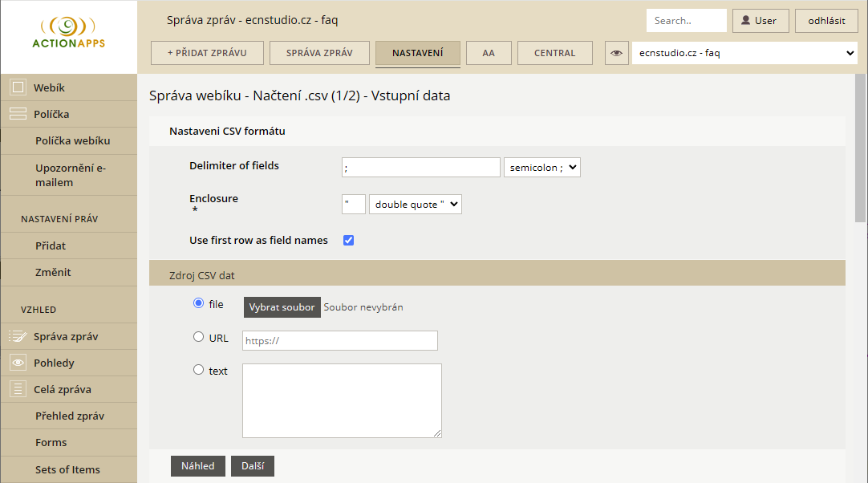Image resolution: width=868 pixels, height=483 pixels.
Task: Switch to the Správa zpráv tab
Action: 319,53
